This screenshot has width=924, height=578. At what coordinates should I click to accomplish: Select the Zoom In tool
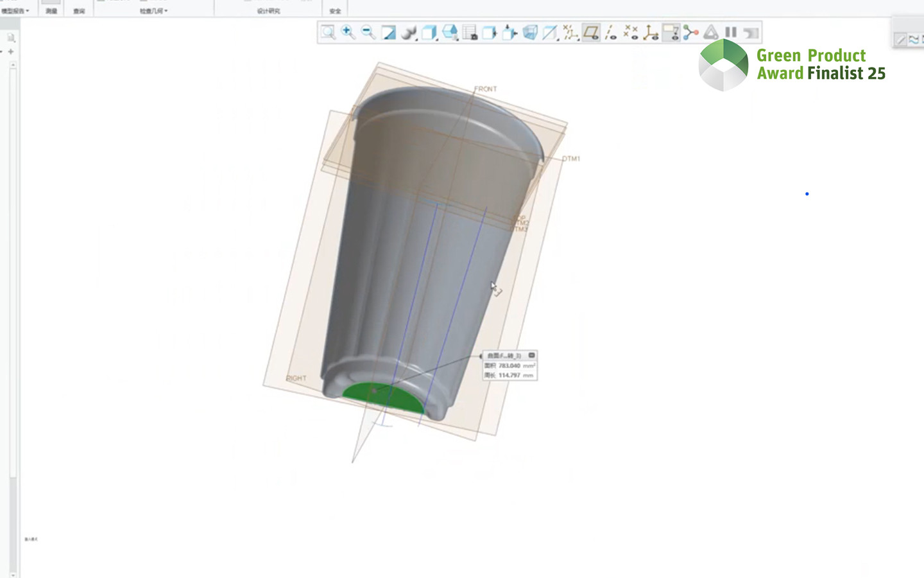(348, 32)
